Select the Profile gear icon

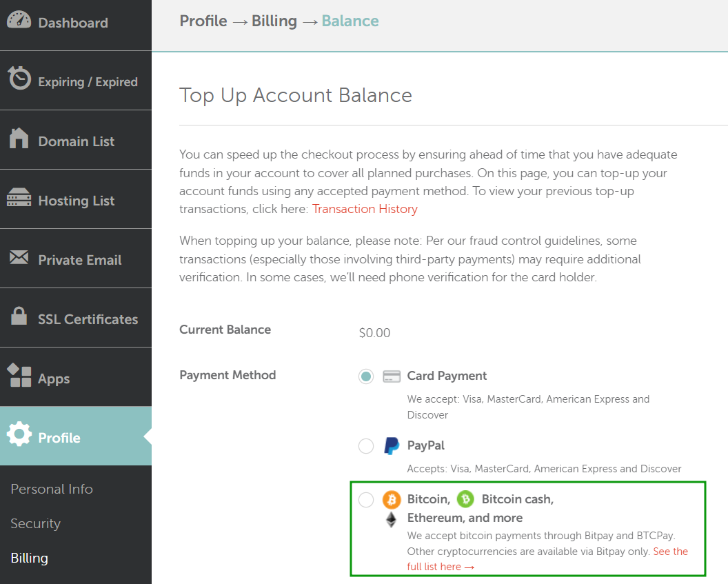19,436
